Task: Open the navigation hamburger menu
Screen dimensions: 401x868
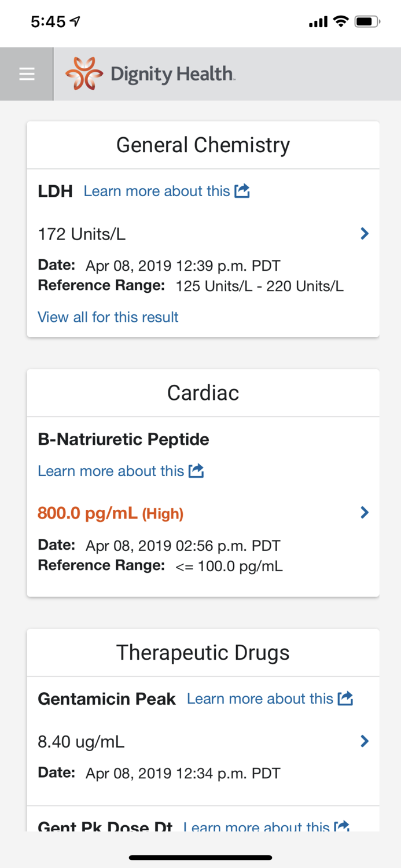Action: click(26, 73)
